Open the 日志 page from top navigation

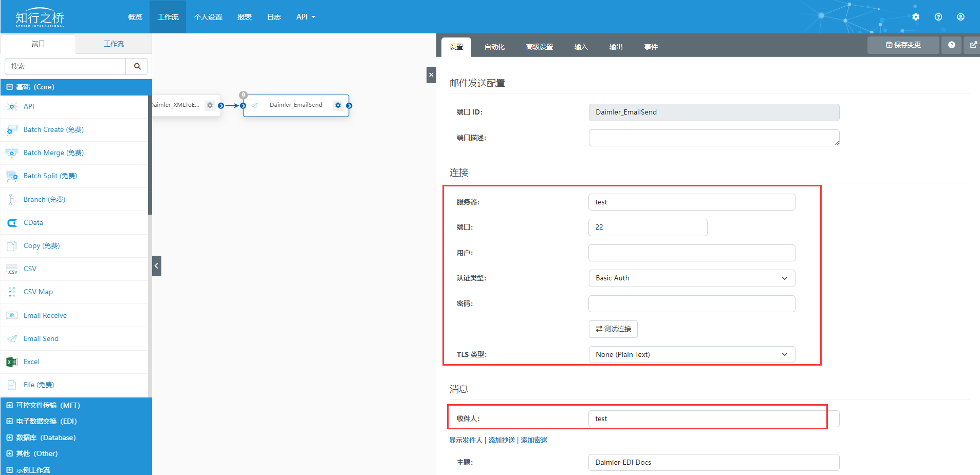pyautogui.click(x=274, y=16)
